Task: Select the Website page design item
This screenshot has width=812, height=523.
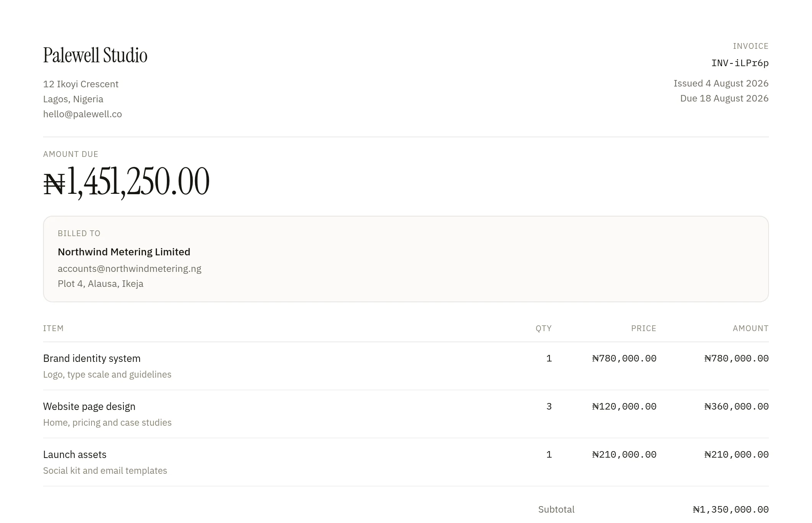Action: 89,406
